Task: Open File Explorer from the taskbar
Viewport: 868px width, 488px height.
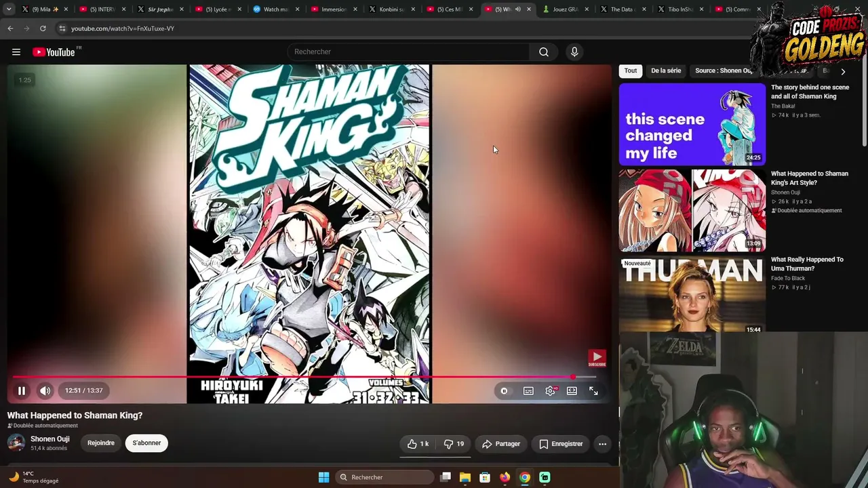Action: tap(465, 477)
